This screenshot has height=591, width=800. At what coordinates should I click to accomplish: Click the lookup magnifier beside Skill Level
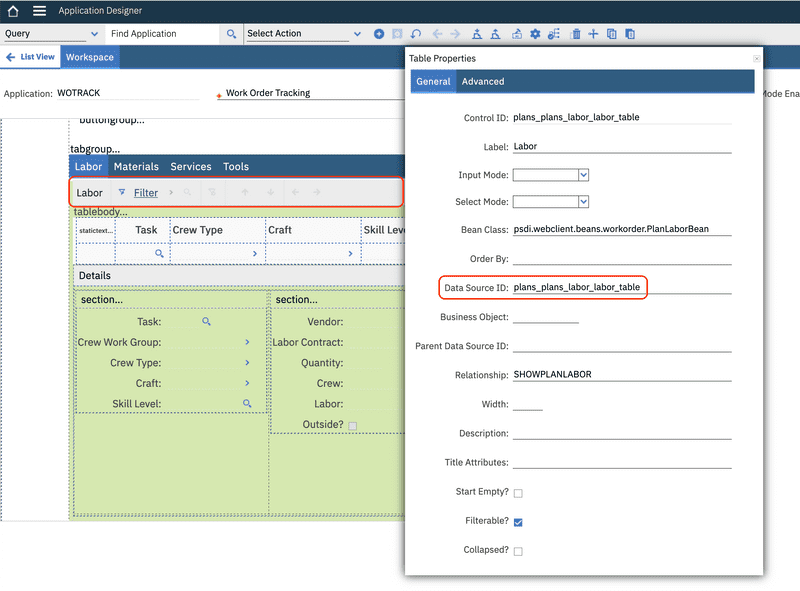[247, 404]
